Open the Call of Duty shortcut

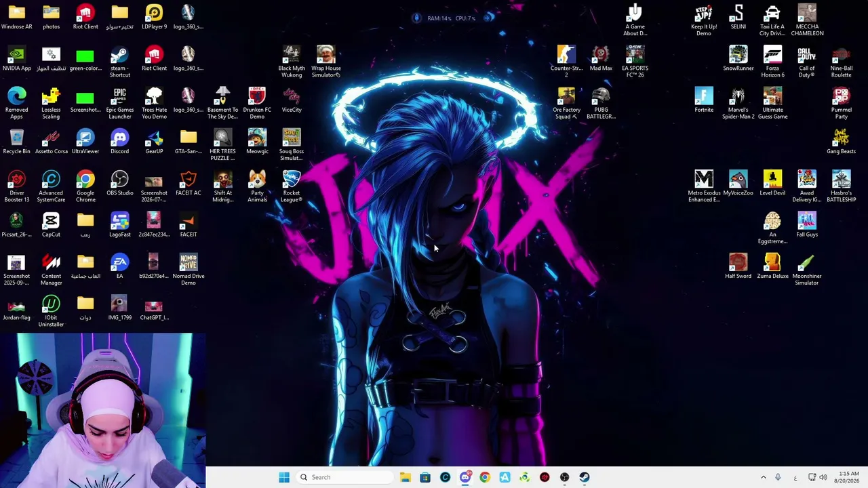coord(807,62)
